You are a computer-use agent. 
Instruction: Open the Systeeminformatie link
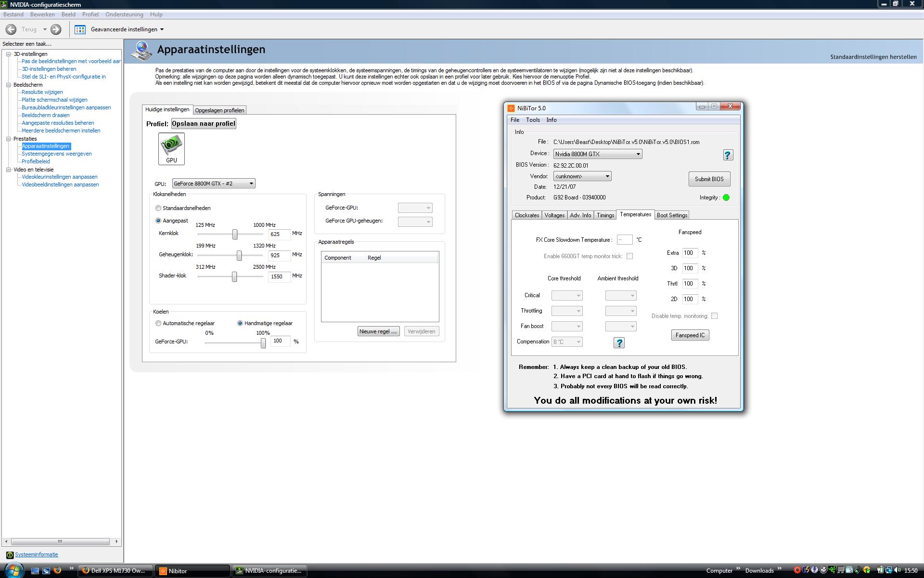[x=36, y=555]
